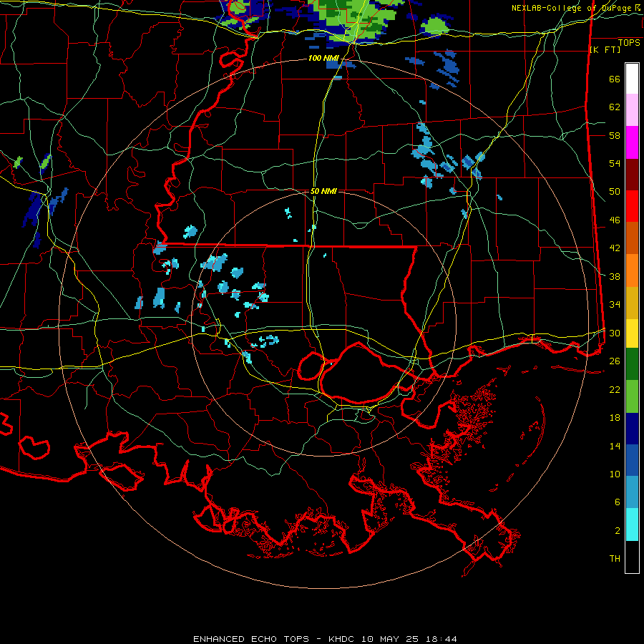
Task: Select the light pink legend swatch
Action: 632,110
